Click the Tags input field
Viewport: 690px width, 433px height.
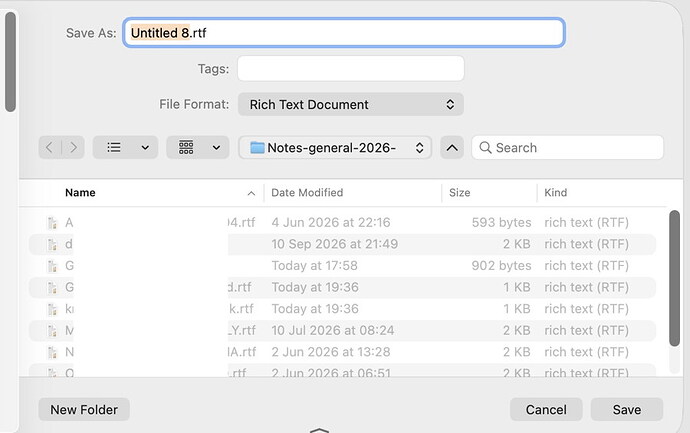coord(351,68)
